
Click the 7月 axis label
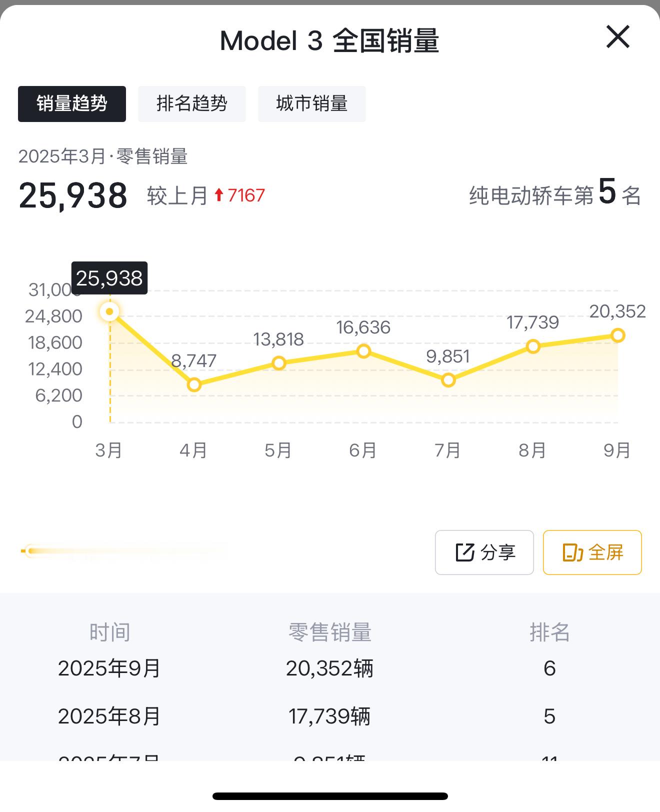tap(448, 450)
